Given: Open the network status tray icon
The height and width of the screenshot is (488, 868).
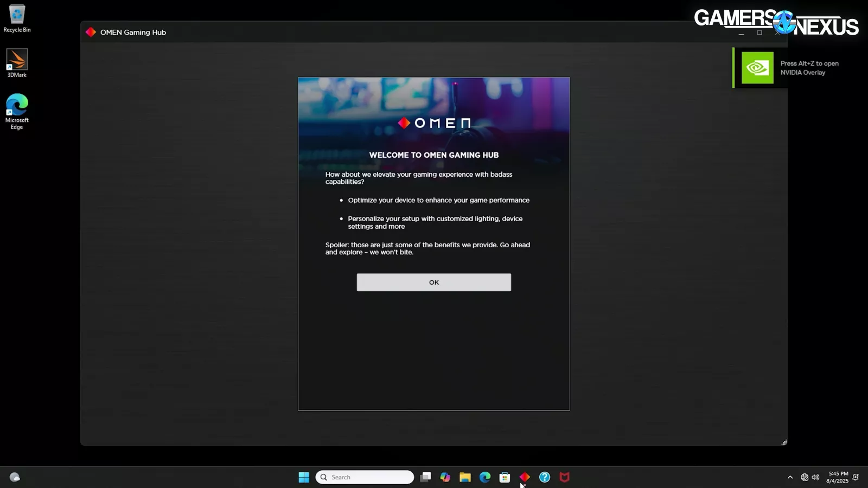Looking at the screenshot, I should click(x=805, y=477).
